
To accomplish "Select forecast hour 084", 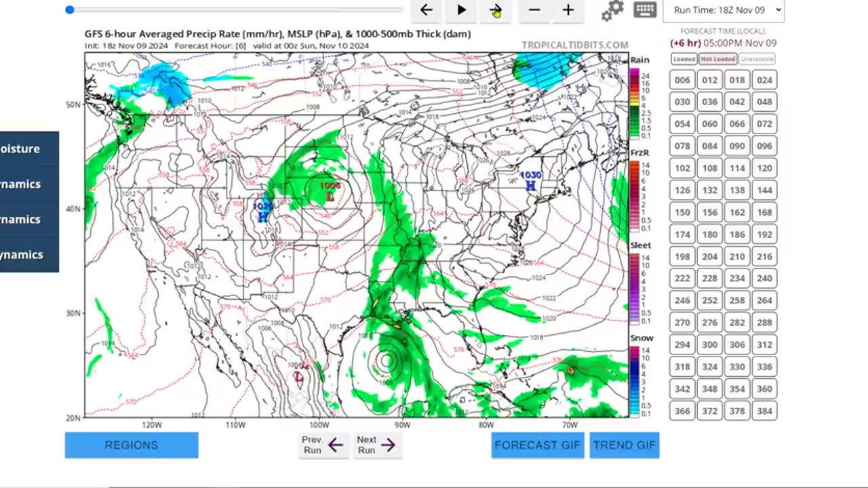I will point(710,146).
